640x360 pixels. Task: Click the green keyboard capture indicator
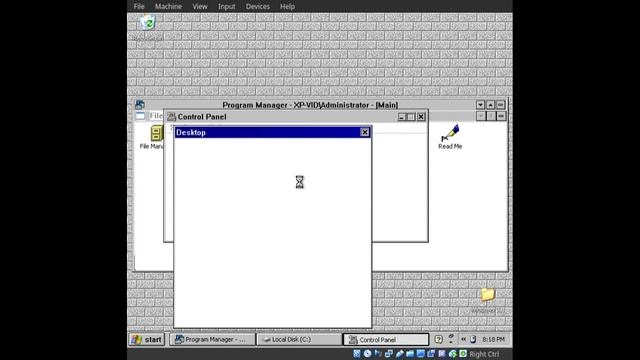coord(463,353)
